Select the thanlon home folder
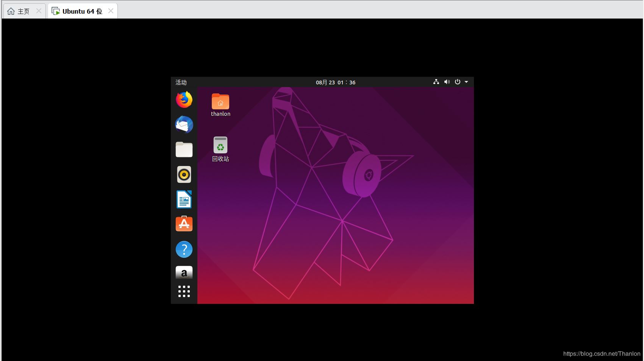The image size is (644, 361). pyautogui.click(x=220, y=105)
